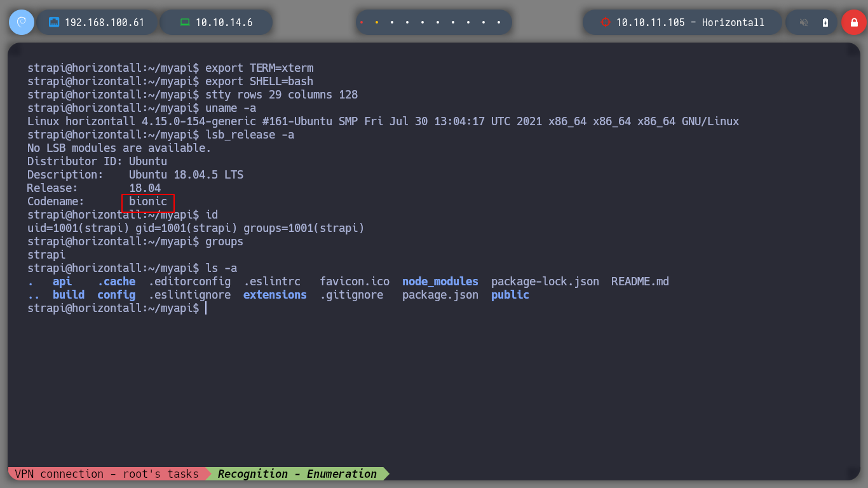Select the Recognition - Enumeration tab
Screen dimensions: 868x488
click(x=297, y=474)
